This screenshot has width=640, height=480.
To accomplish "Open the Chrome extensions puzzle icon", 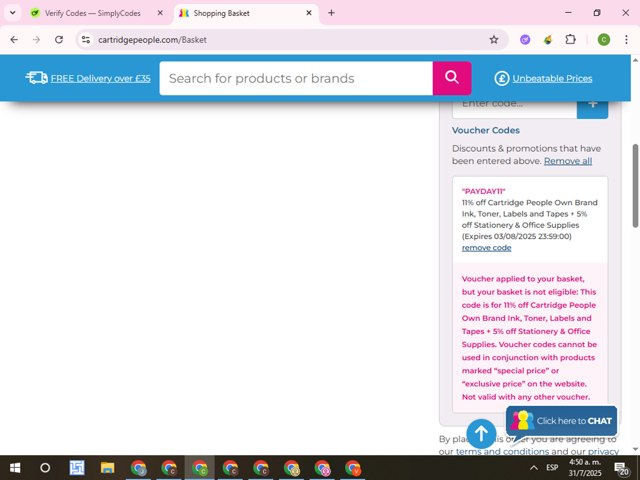I will coord(570,40).
